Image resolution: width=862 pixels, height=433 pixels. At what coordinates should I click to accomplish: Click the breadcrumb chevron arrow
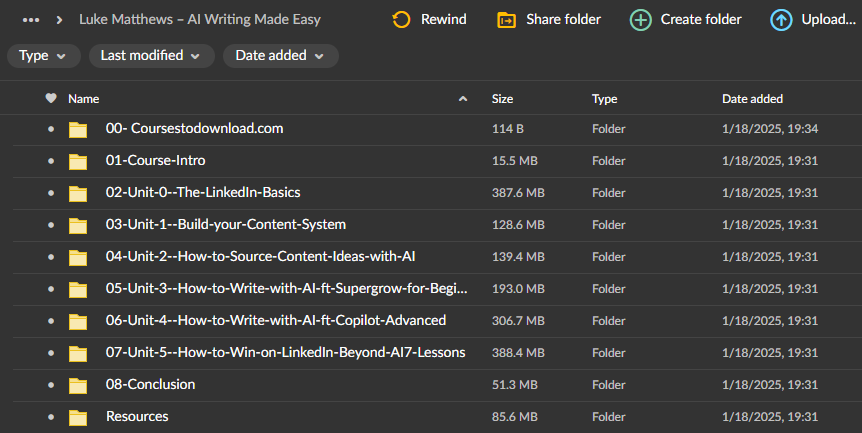coord(59,20)
